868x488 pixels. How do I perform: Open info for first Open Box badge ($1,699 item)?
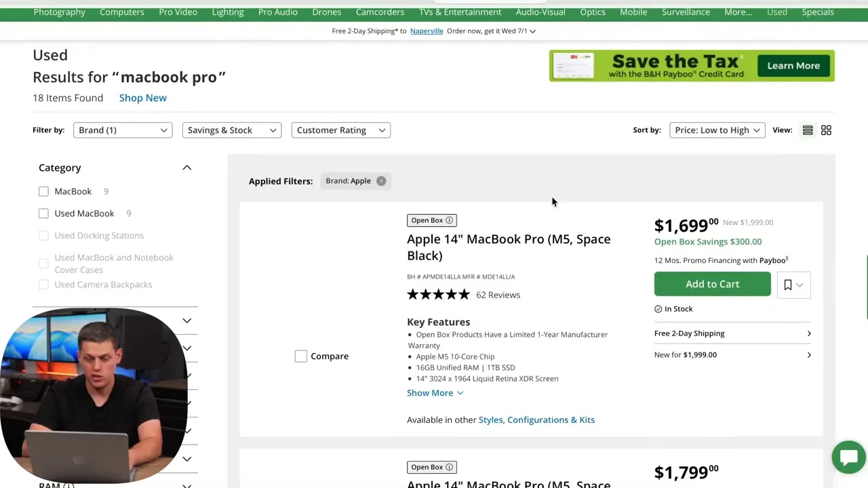tap(449, 220)
